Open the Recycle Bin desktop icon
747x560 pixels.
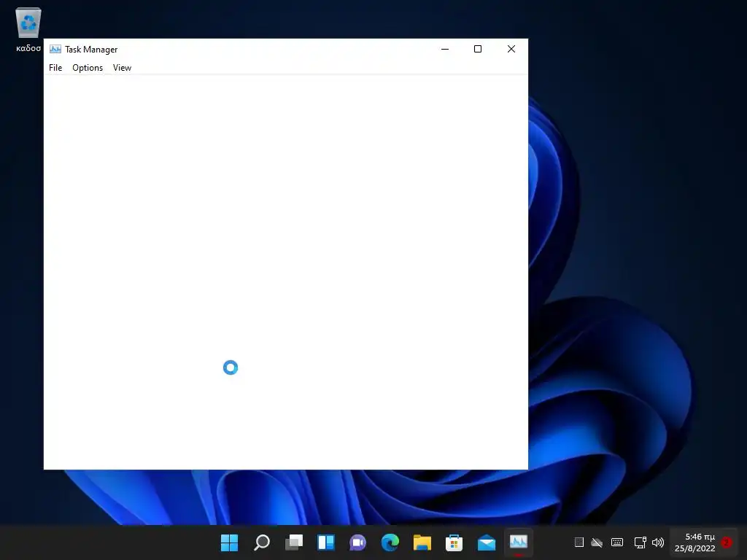coord(28,29)
